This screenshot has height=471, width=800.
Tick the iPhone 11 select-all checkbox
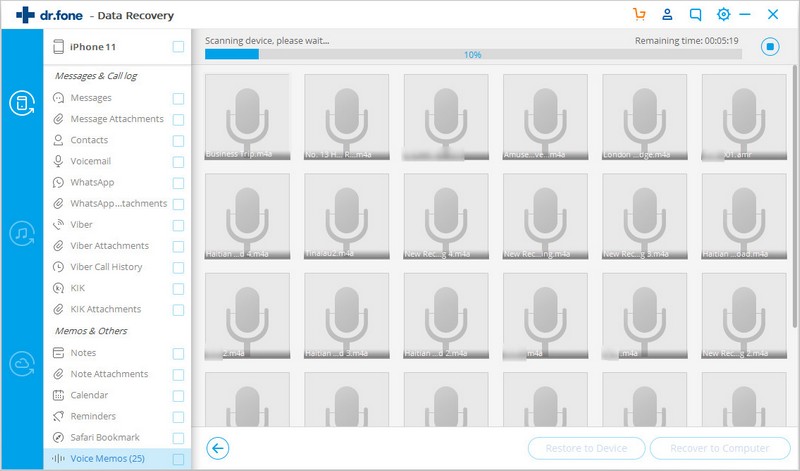(x=178, y=47)
